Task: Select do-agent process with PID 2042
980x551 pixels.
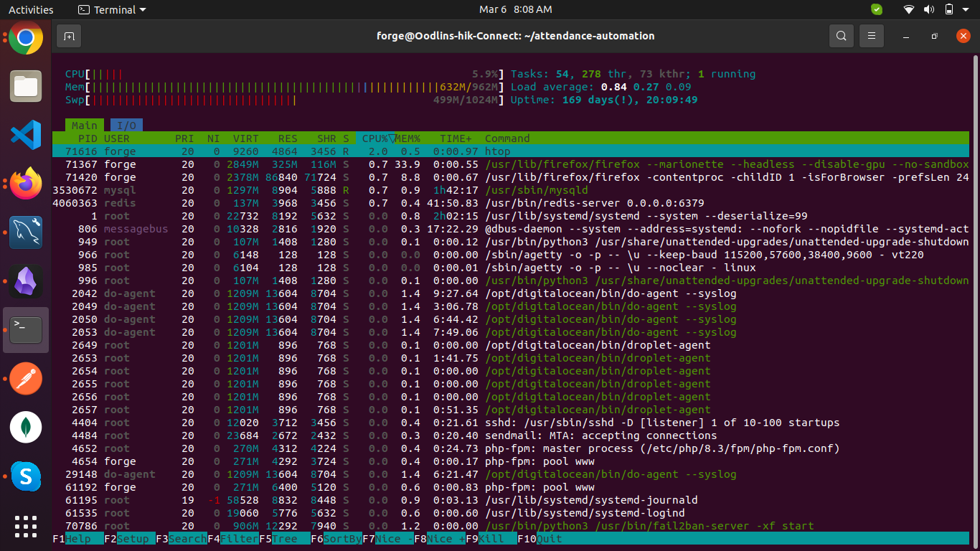Action: (511, 293)
